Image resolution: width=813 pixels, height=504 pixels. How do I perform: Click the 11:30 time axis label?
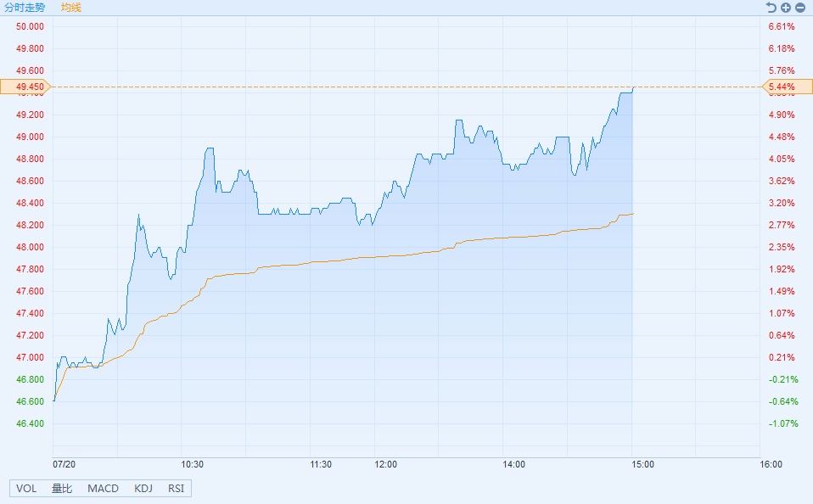click(321, 464)
